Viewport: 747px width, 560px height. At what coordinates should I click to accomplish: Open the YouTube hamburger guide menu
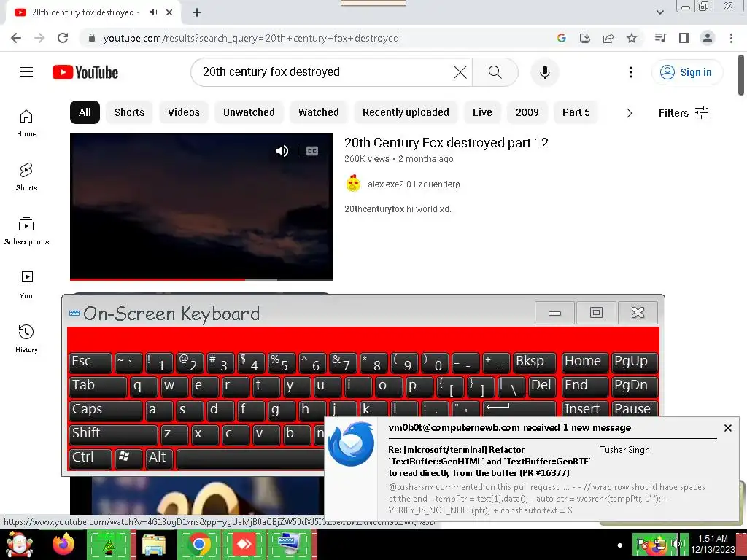[26, 72]
